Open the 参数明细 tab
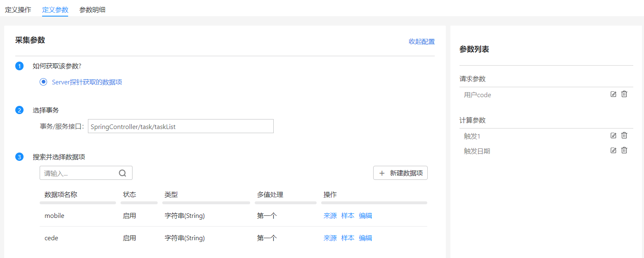The image size is (644, 258). click(92, 10)
